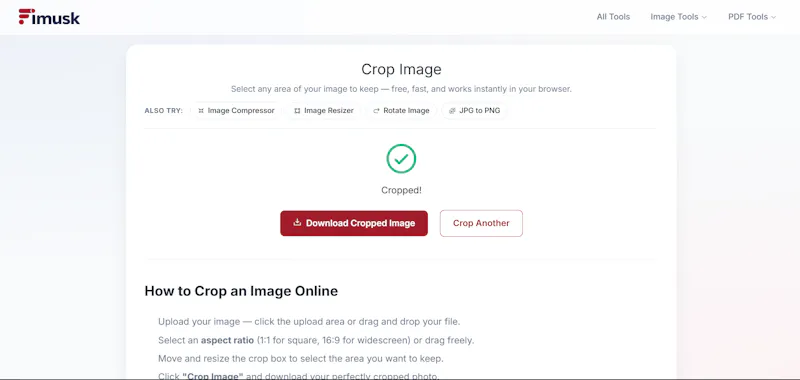Screen dimensions: 800x380
Task: Click the 'How to Crop an Image Online' heading
Action: pyautogui.click(x=241, y=291)
